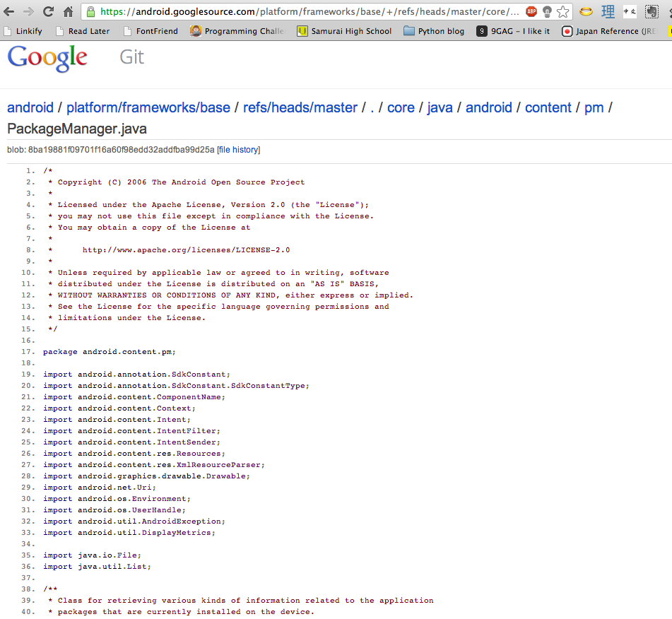Image resolution: width=672 pixels, height=619 pixels.
Task: Click the back navigation arrow
Action: pyautogui.click(x=9, y=11)
